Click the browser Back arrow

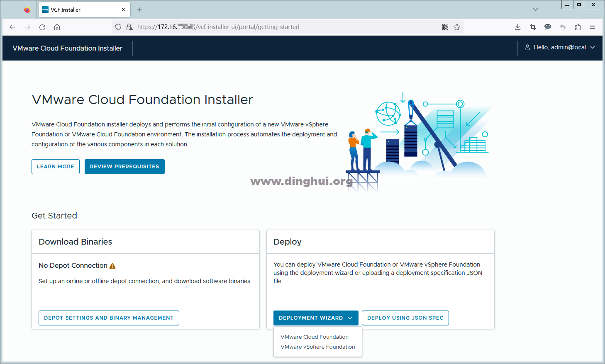(x=12, y=27)
